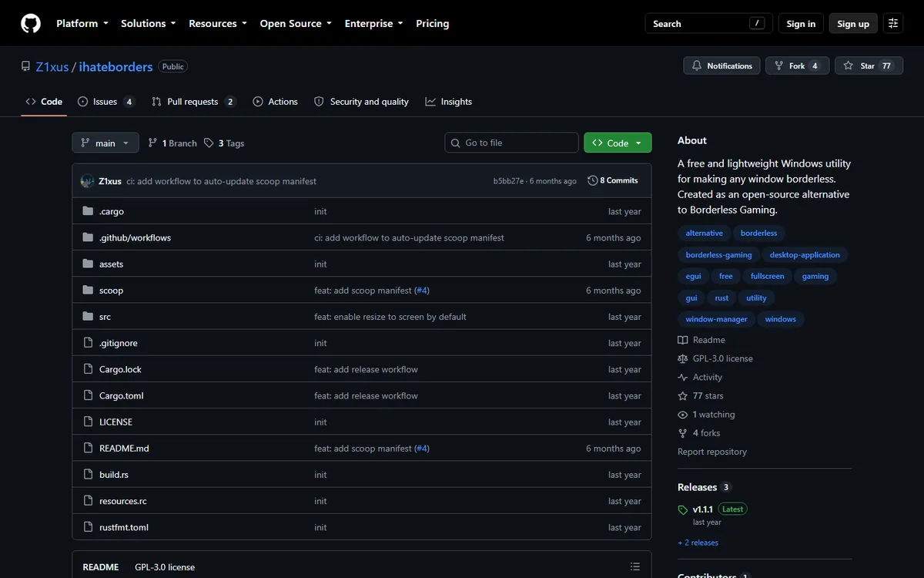Open the rustfmt.toml file

[x=124, y=528]
